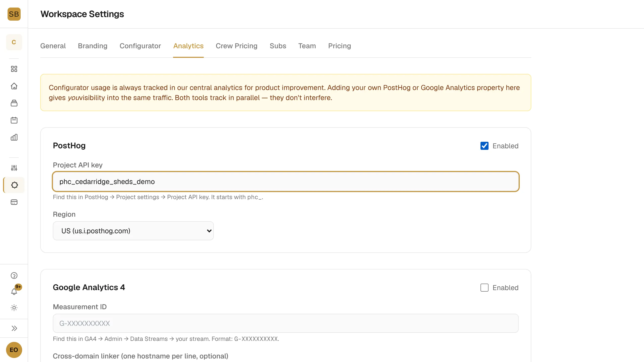The image size is (644, 362).
Task: Switch to the Pricing tab
Action: click(x=340, y=46)
